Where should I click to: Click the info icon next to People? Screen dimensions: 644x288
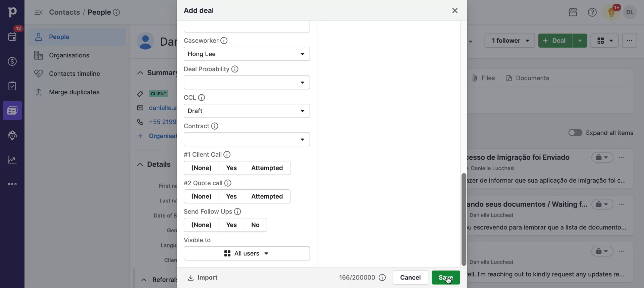coord(116,12)
